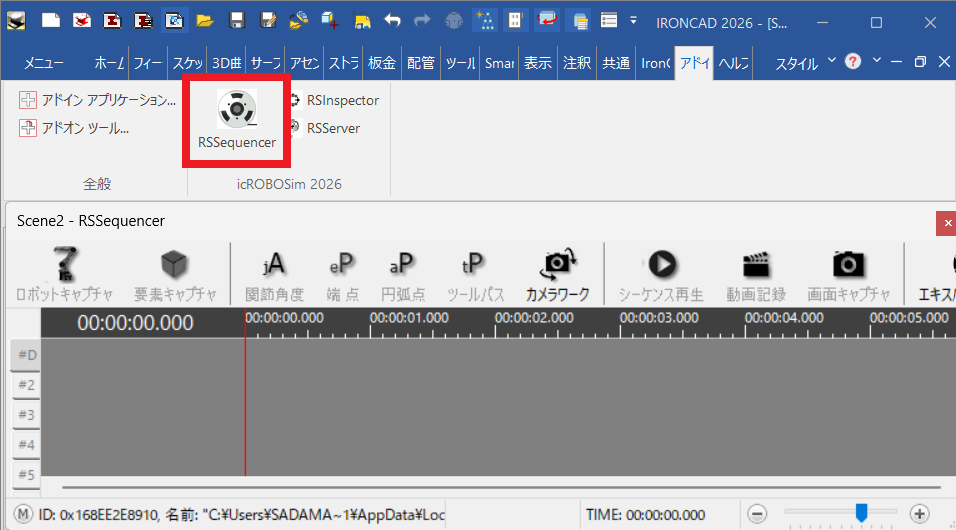Launch RSServer in the icROBOSim group
This screenshot has width=956, height=530.
325,128
